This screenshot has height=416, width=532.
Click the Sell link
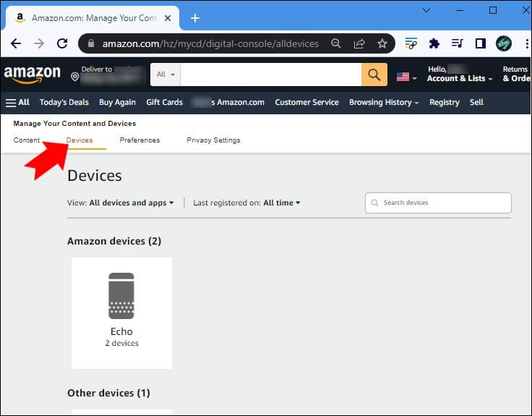point(476,103)
